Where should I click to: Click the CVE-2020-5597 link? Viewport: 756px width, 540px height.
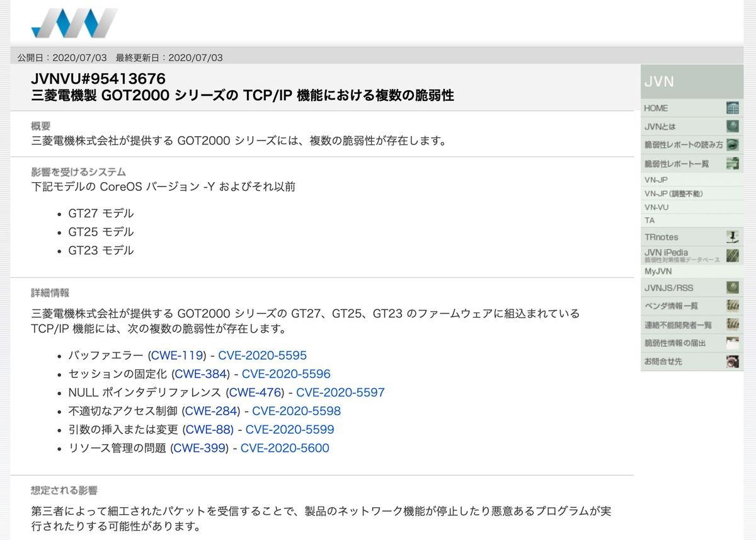pos(340,393)
